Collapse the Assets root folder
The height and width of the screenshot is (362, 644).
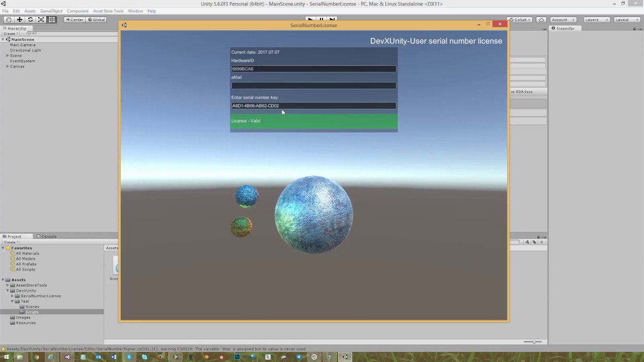(4, 280)
